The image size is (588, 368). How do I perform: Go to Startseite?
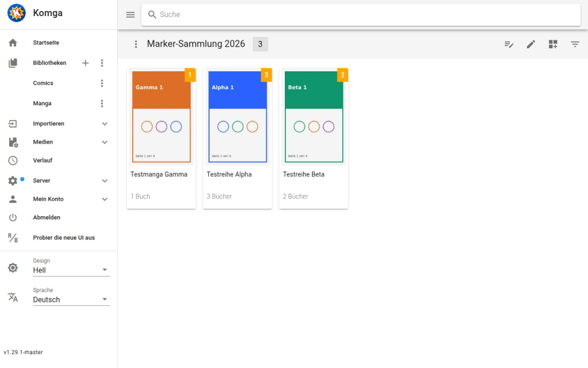[46, 43]
